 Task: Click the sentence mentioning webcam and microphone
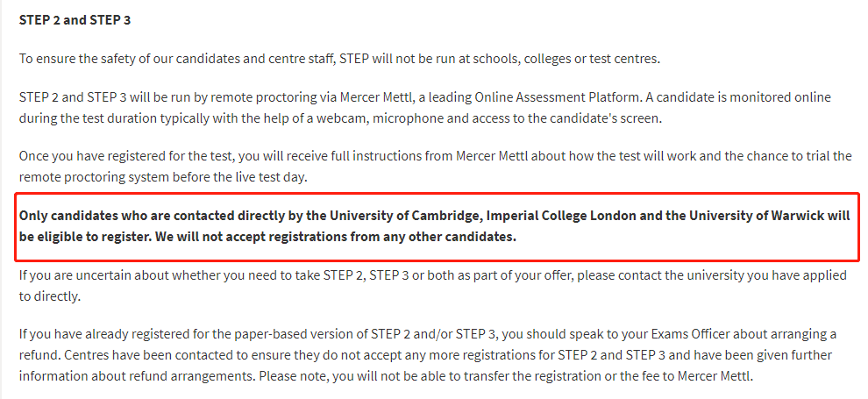pyautogui.click(x=424, y=108)
